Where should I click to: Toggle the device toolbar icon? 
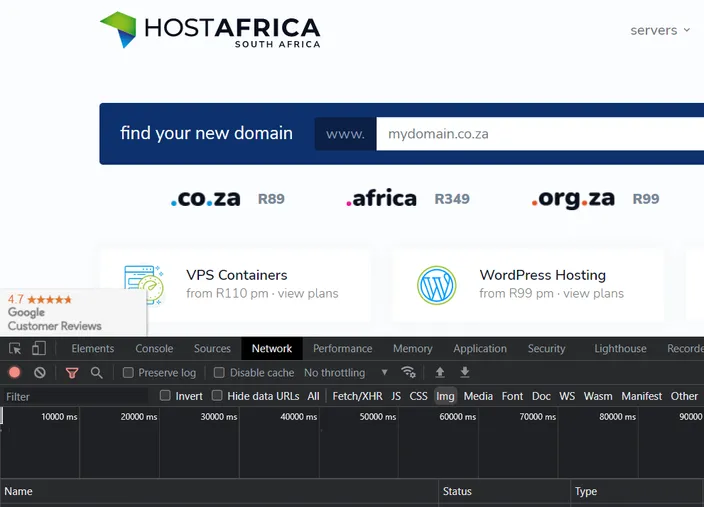(x=39, y=348)
